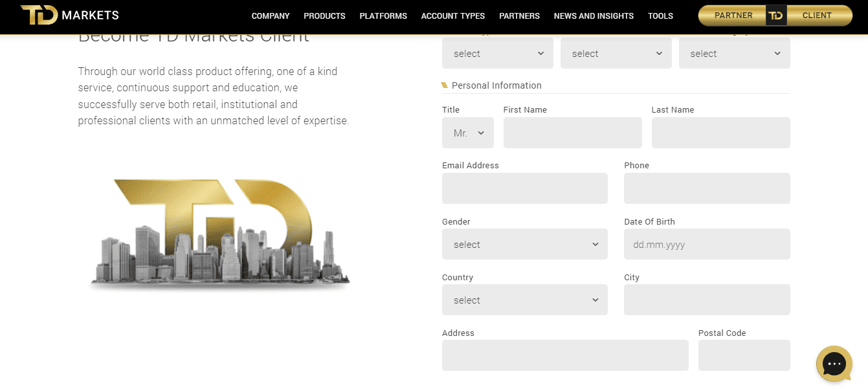Screen dimensions: 868x389
Task: Open the ACCOUNT TYPES menu
Action: coord(453,16)
